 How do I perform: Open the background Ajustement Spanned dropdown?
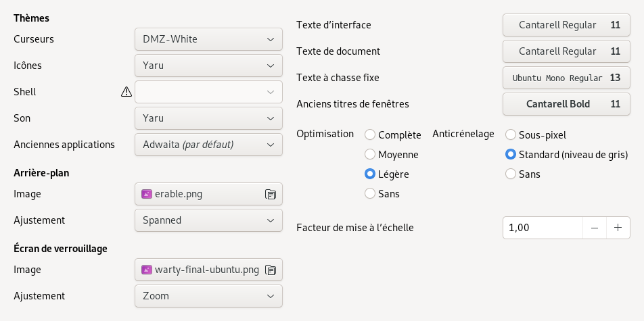[208, 220]
